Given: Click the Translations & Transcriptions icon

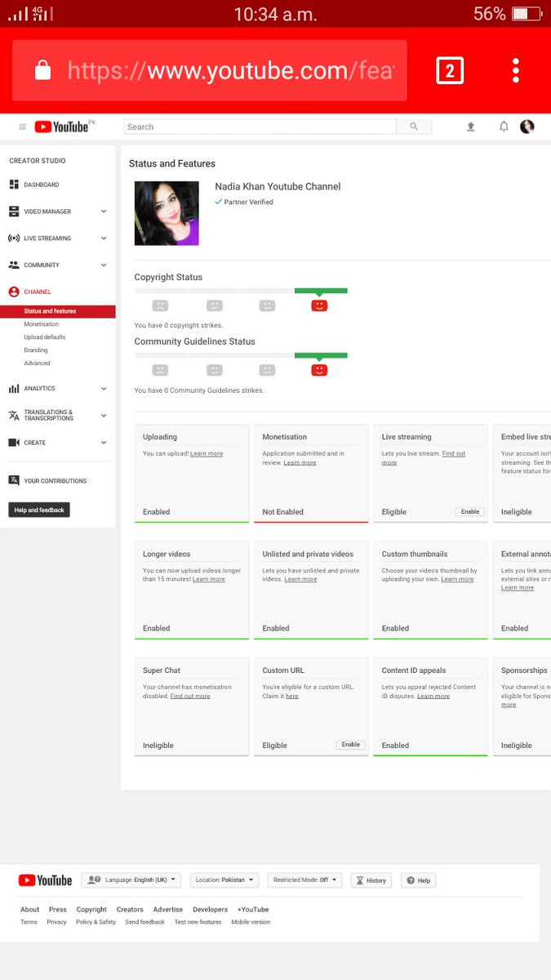Looking at the screenshot, I should pyautogui.click(x=14, y=416).
